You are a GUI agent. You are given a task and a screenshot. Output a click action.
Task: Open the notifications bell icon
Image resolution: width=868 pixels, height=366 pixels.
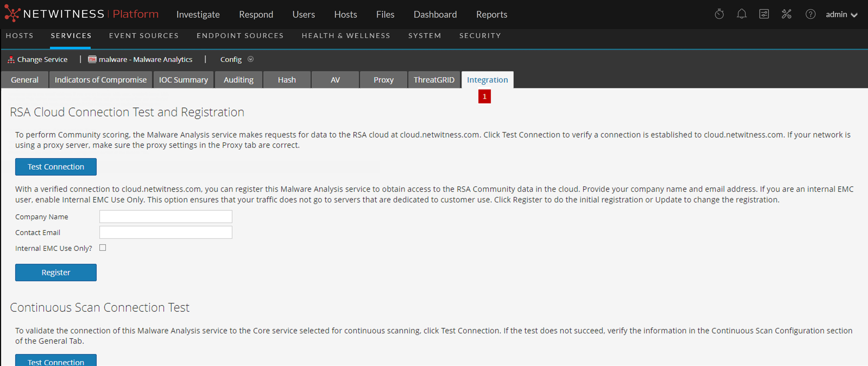point(741,14)
